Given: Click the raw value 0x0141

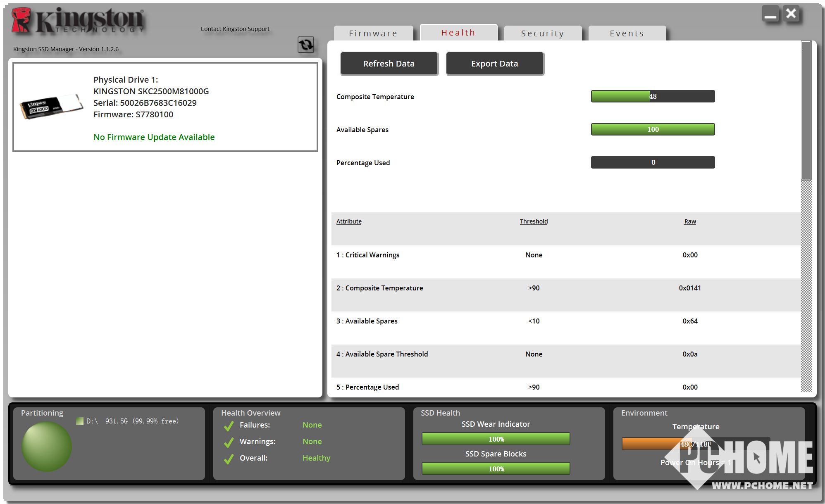Looking at the screenshot, I should pos(690,288).
